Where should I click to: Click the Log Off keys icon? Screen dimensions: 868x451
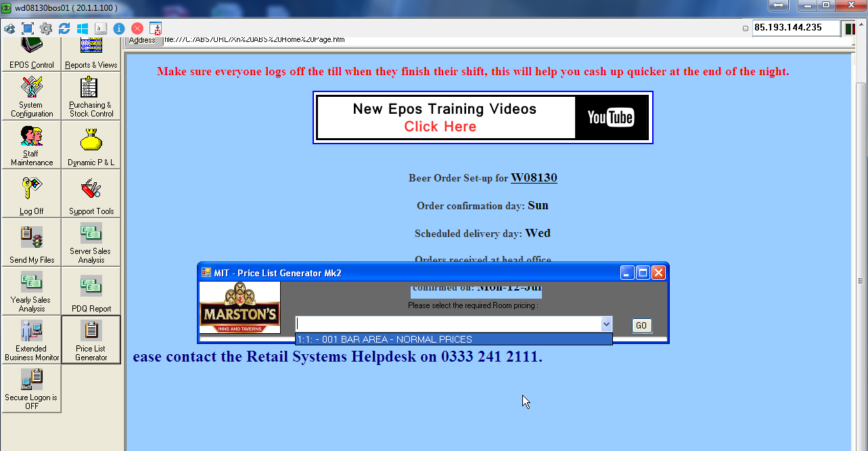click(x=31, y=194)
